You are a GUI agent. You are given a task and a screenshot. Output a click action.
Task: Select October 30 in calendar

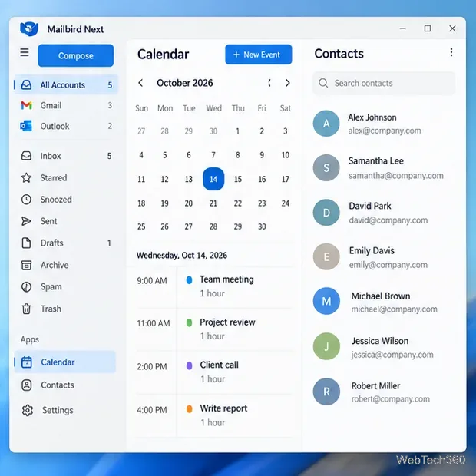[262, 226]
